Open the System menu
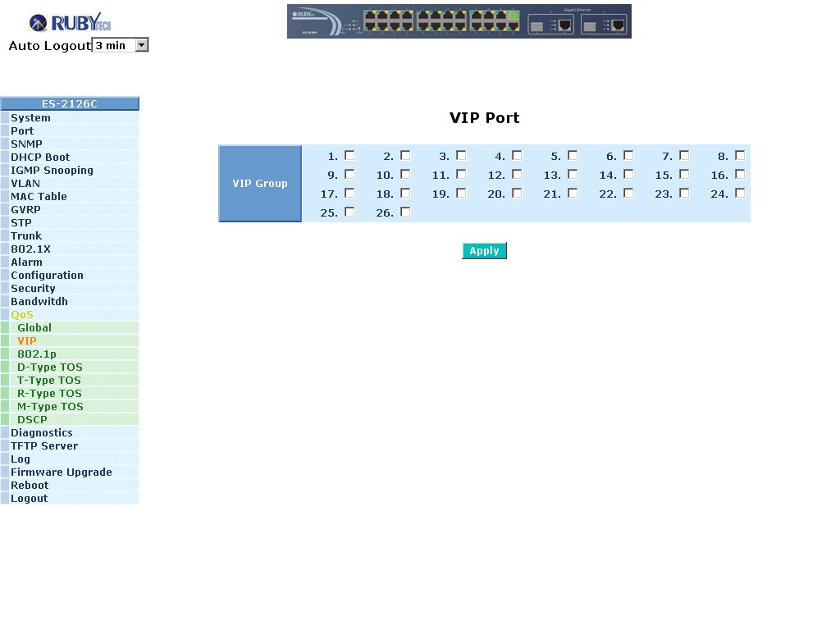The image size is (840, 630). click(30, 117)
